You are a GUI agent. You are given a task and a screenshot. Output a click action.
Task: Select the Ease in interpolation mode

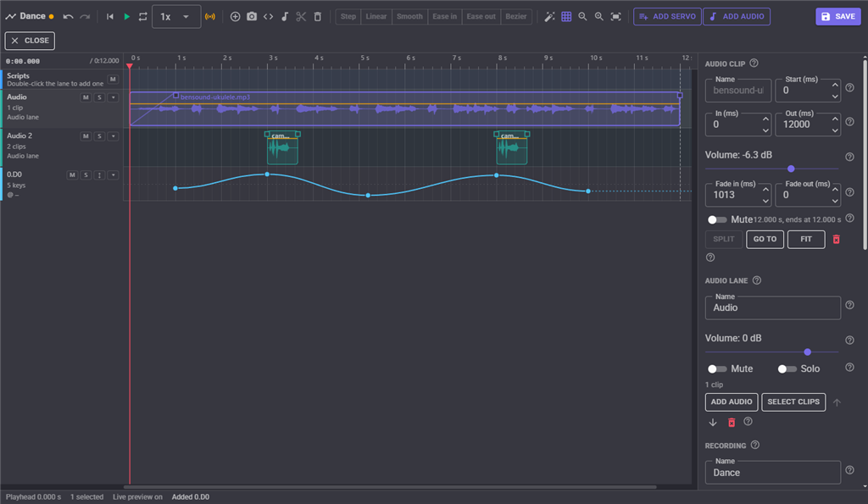click(444, 17)
